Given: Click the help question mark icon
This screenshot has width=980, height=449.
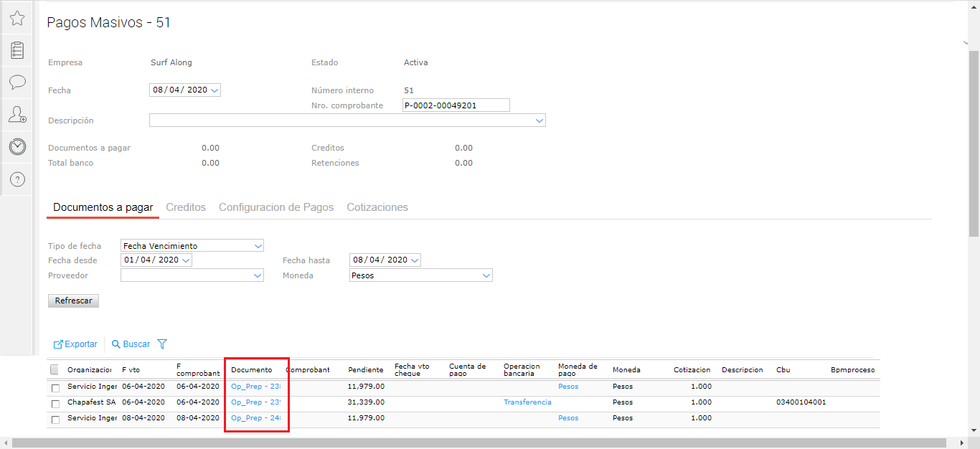Looking at the screenshot, I should (x=17, y=179).
